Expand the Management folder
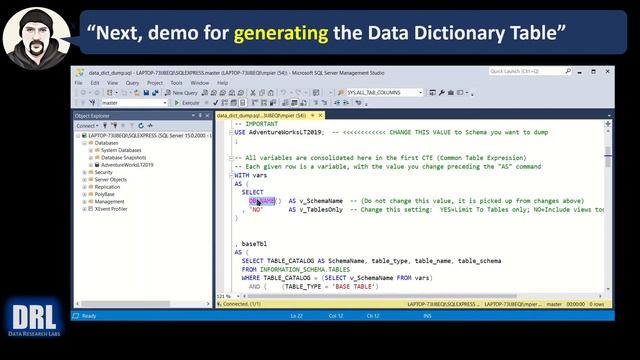The image size is (640, 360). click(84, 202)
